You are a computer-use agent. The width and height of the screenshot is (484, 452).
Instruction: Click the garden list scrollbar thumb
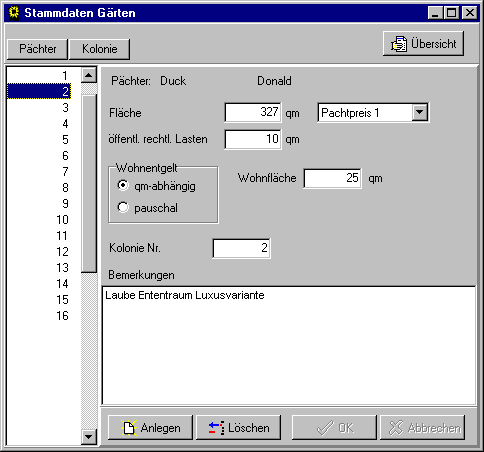click(x=89, y=183)
